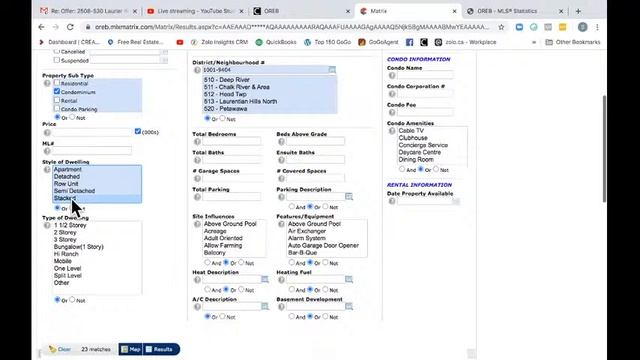Reload the page with the refresh icon
640x360 pixels.
(x=70, y=27)
